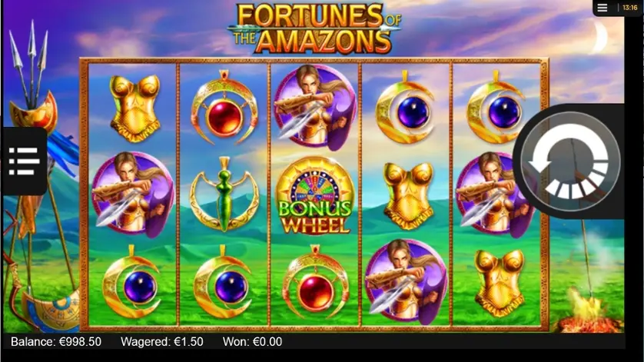This screenshot has height=362, width=644.
Task: Click the golden armor symbol on reel one
Action: click(x=135, y=108)
